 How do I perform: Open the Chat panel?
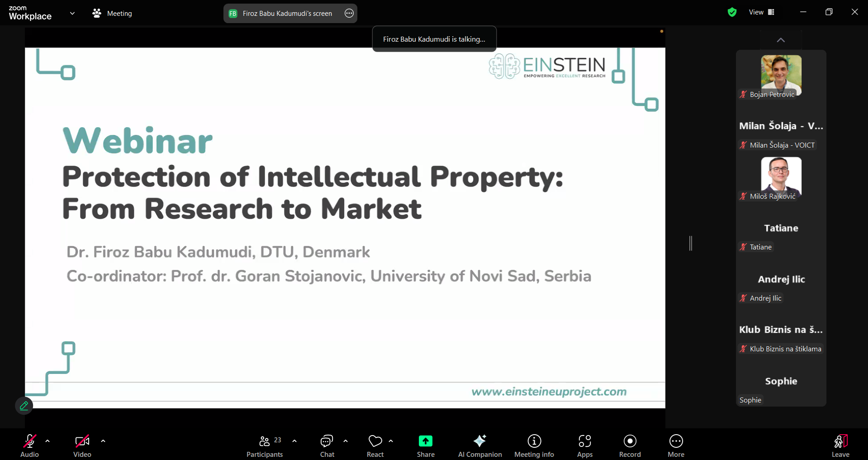click(x=327, y=446)
